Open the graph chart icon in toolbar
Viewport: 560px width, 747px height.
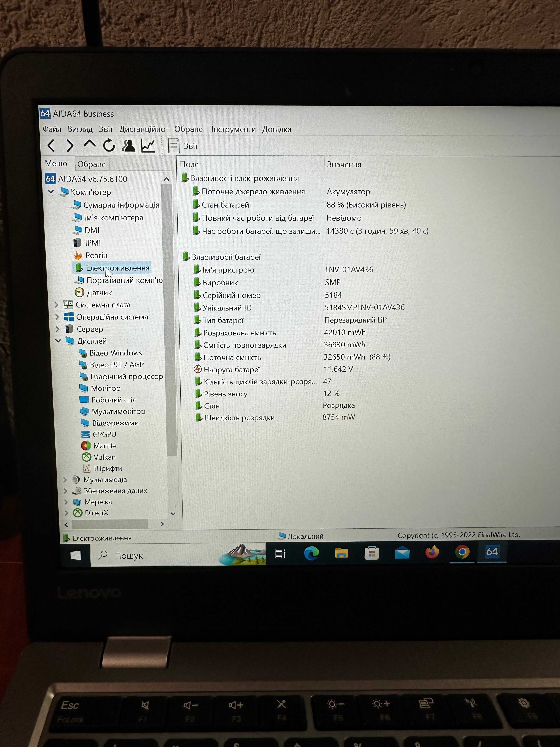pyautogui.click(x=148, y=146)
